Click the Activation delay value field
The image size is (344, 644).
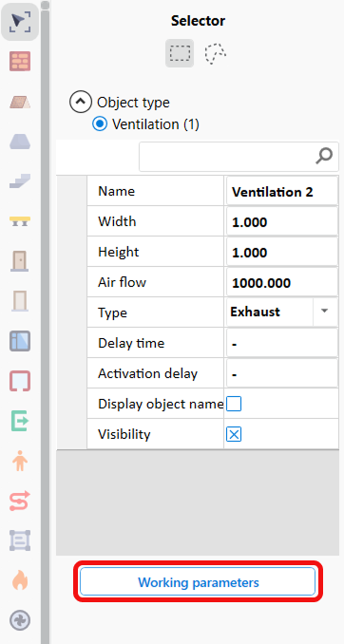[x=282, y=373]
